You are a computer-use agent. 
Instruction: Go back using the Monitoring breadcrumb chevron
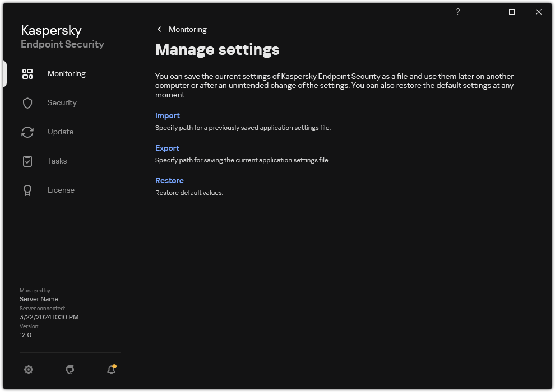(x=159, y=29)
